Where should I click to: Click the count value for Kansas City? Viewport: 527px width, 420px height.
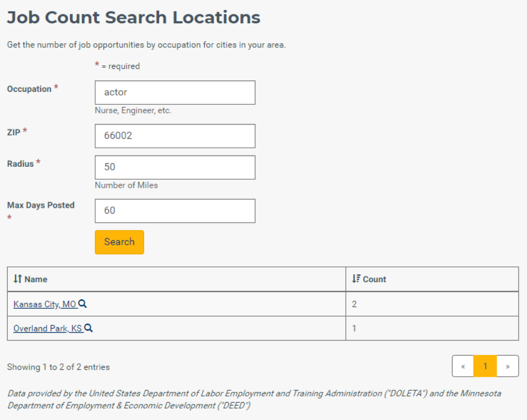tap(354, 304)
